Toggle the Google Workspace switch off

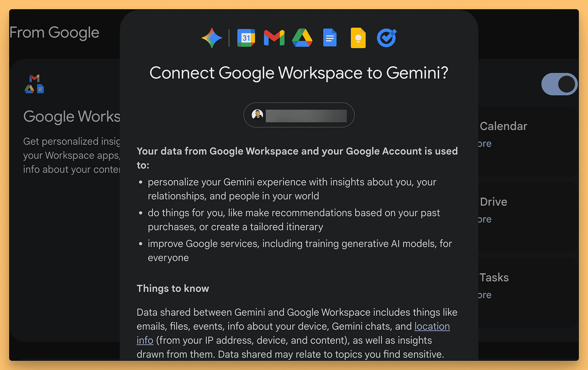tap(559, 84)
